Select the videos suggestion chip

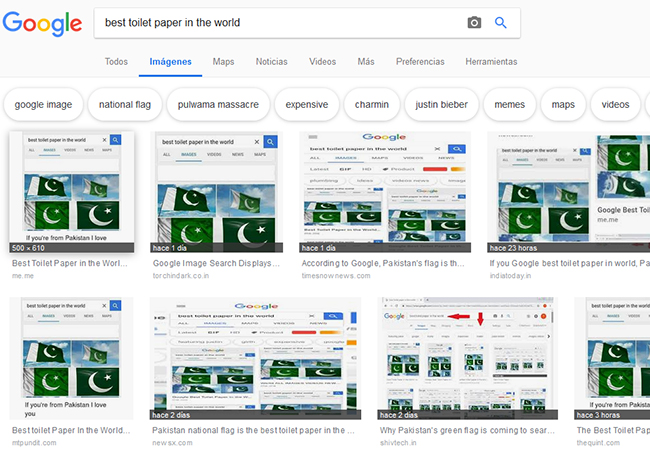[615, 104]
